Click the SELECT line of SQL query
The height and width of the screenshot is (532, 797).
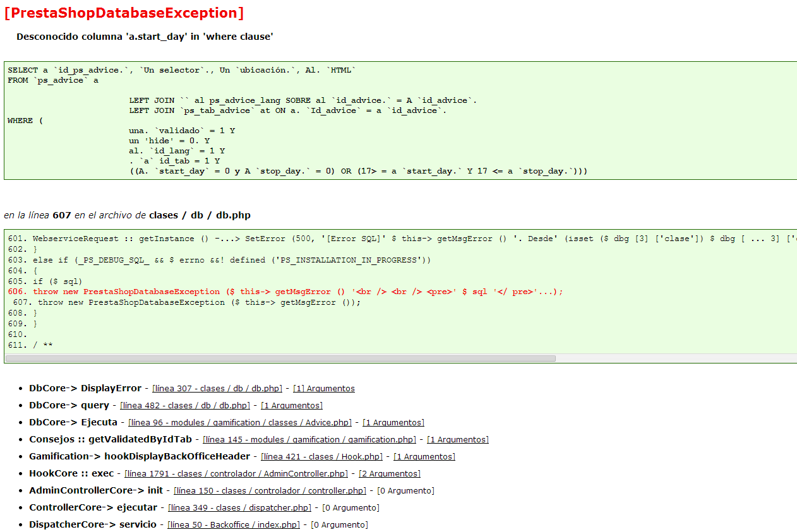tap(182, 70)
